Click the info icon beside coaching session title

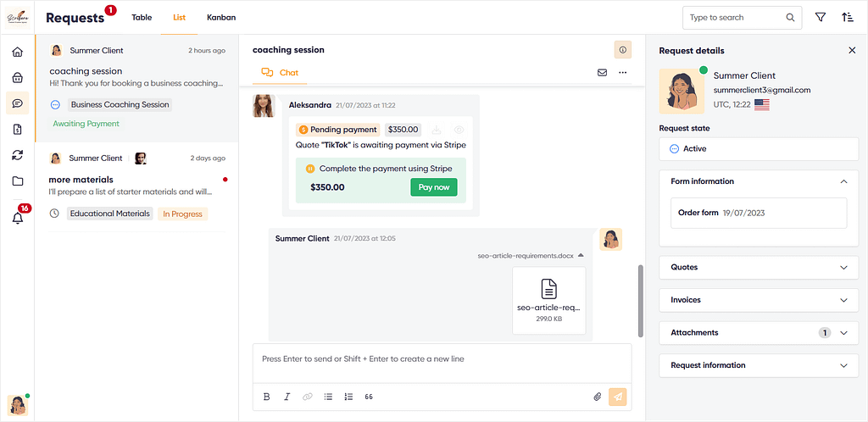click(x=623, y=50)
